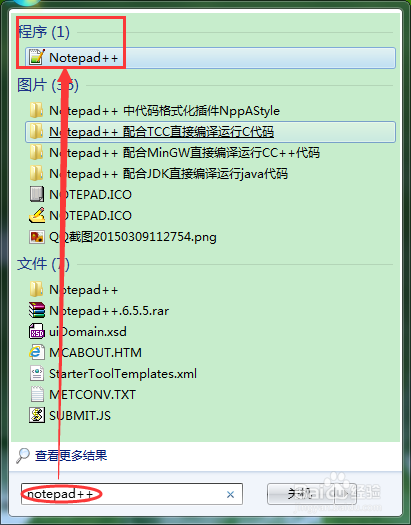Select Notepad++ 配合TCC直接编译运行C代码 folder

click(x=210, y=132)
